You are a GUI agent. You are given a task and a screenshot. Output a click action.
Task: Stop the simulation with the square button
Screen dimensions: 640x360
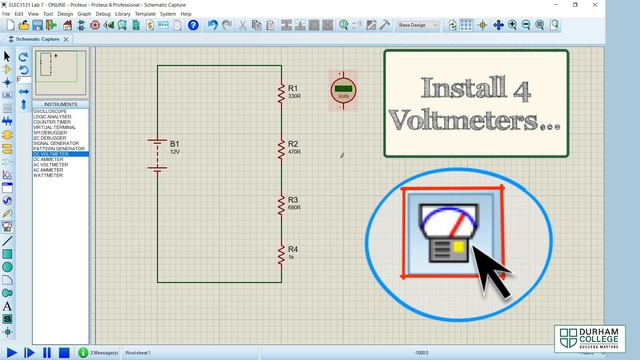[x=64, y=353]
